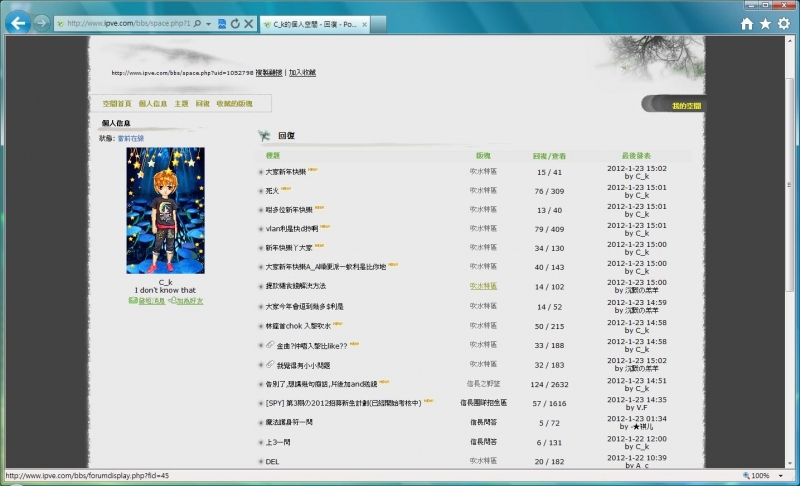Click the blue 當前在線 online status link

coord(131,138)
